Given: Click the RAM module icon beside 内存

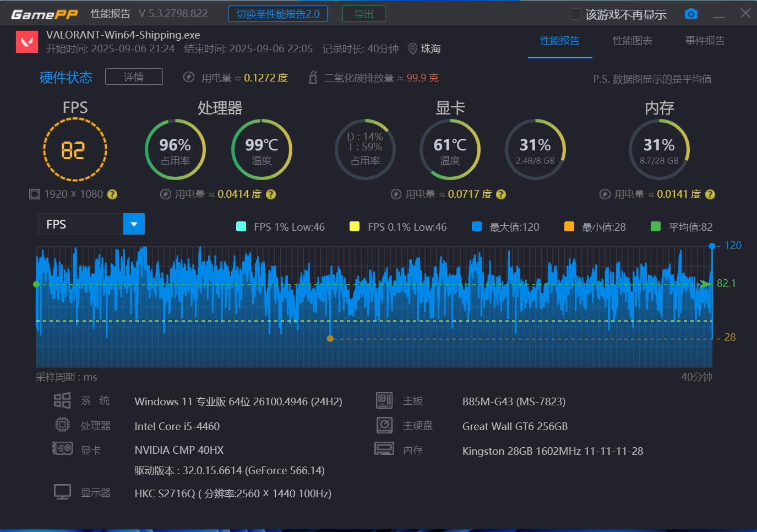Looking at the screenshot, I should pyautogui.click(x=384, y=449).
